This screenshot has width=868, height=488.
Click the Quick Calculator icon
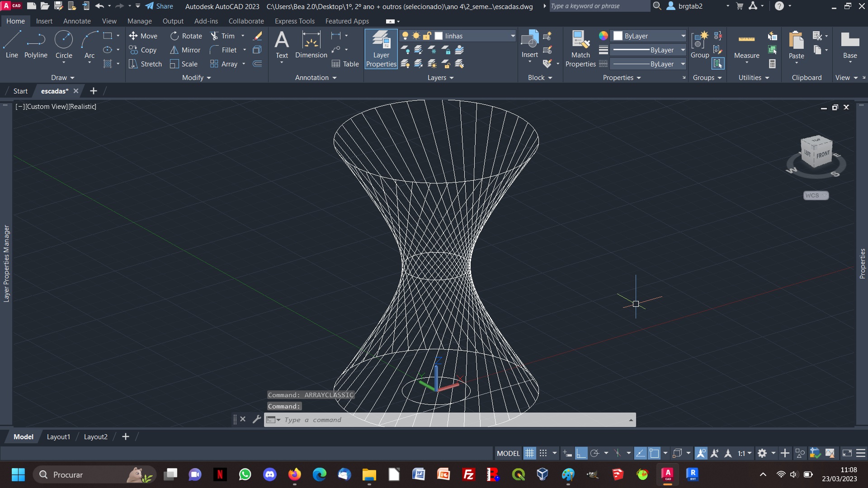coord(772,64)
